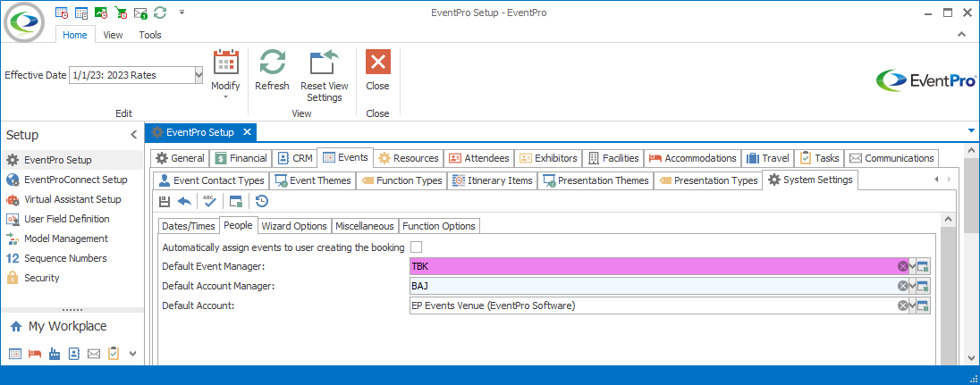The height and width of the screenshot is (385, 980).
Task: Open the Default Account lookup window icon
Action: [923, 305]
